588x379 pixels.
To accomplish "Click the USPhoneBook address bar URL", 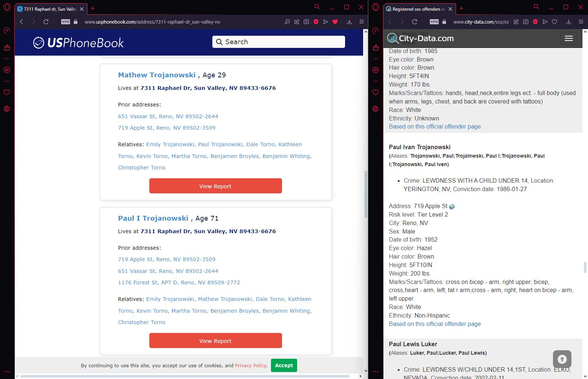I will tap(152, 22).
